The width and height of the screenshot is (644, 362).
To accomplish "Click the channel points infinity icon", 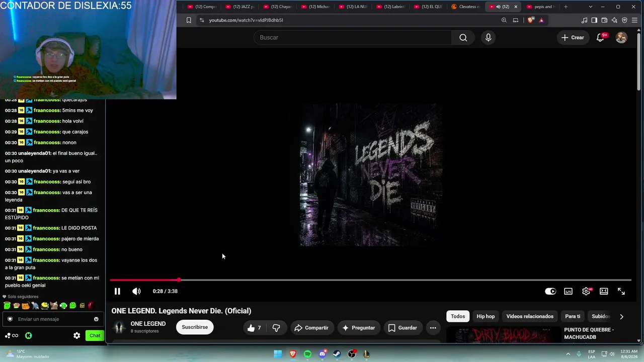I will [x=12, y=336].
